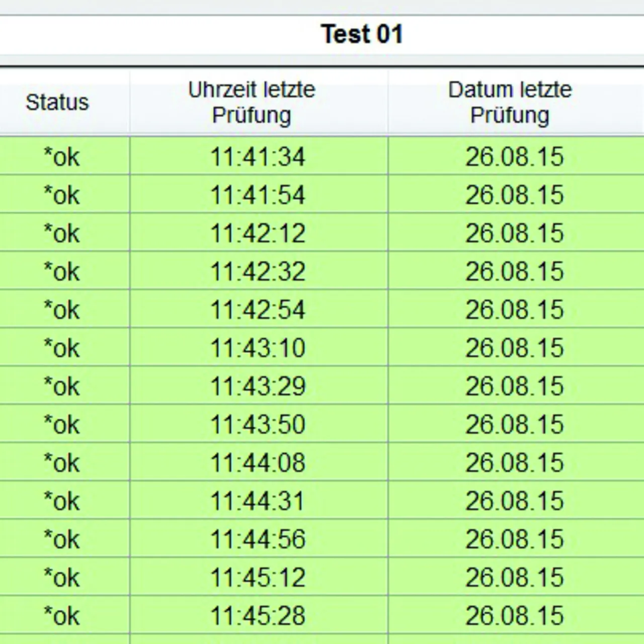Click the cell reading 11:42:54
Image resolution: width=644 pixels, height=644 pixels.
(258, 309)
